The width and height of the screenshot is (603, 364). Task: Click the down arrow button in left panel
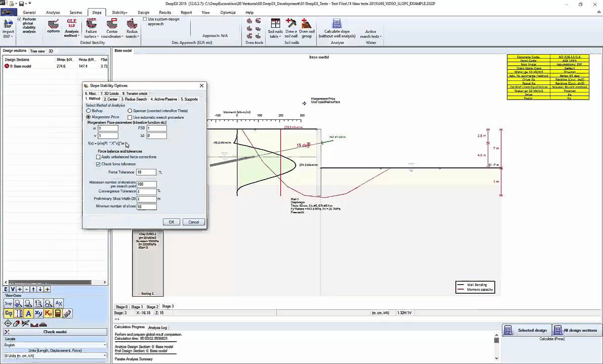pyautogui.click(x=40, y=290)
